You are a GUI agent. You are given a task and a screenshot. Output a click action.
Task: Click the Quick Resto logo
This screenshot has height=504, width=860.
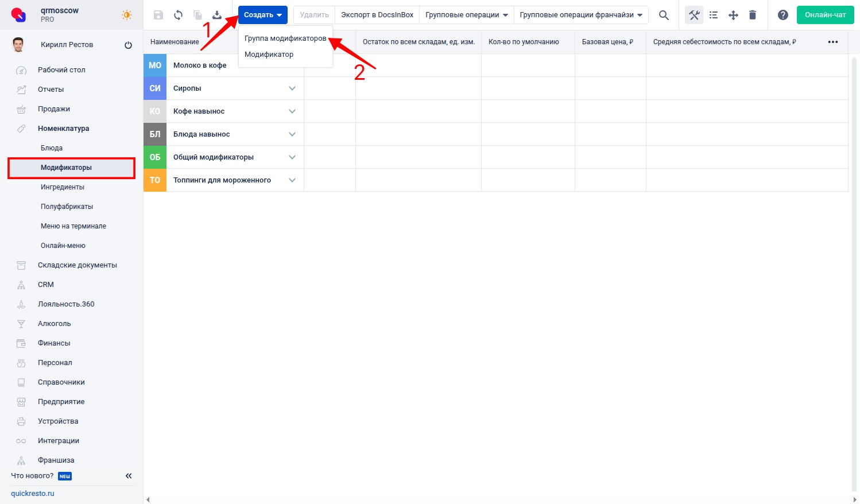coord(18,14)
